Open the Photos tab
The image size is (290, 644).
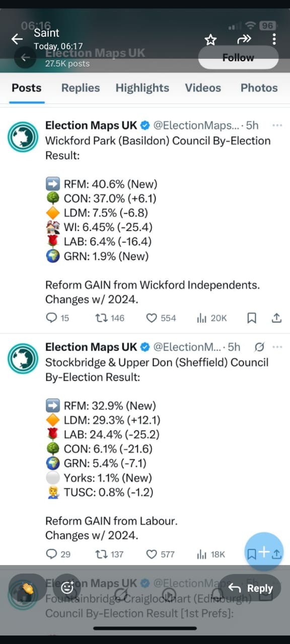tap(259, 88)
